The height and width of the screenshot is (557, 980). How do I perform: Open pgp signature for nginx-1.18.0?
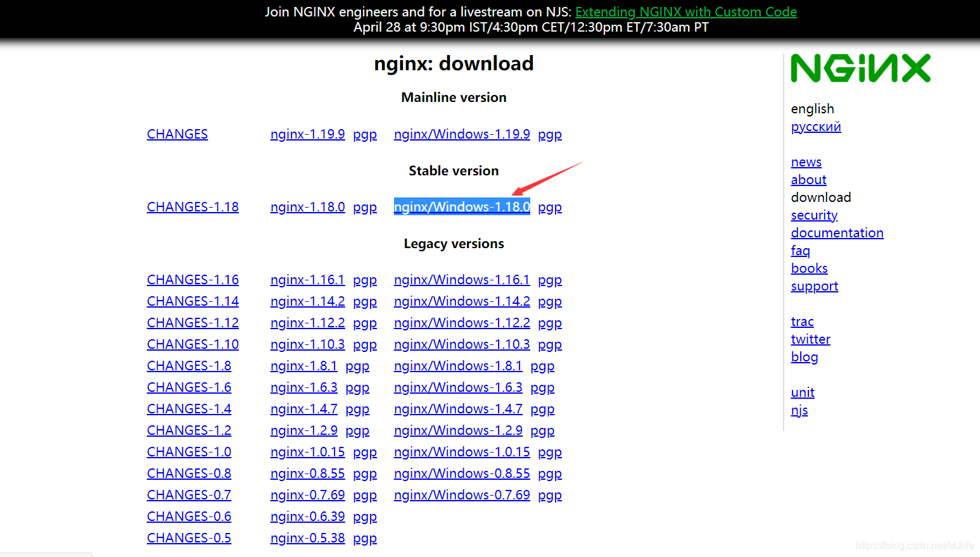pyautogui.click(x=365, y=208)
